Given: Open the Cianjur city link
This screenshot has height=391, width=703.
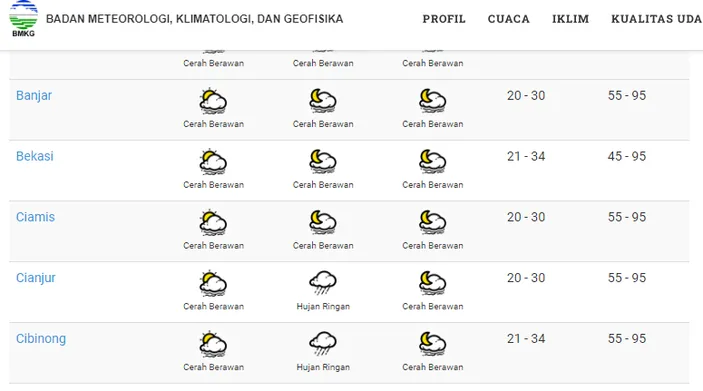Looking at the screenshot, I should 36,278.
